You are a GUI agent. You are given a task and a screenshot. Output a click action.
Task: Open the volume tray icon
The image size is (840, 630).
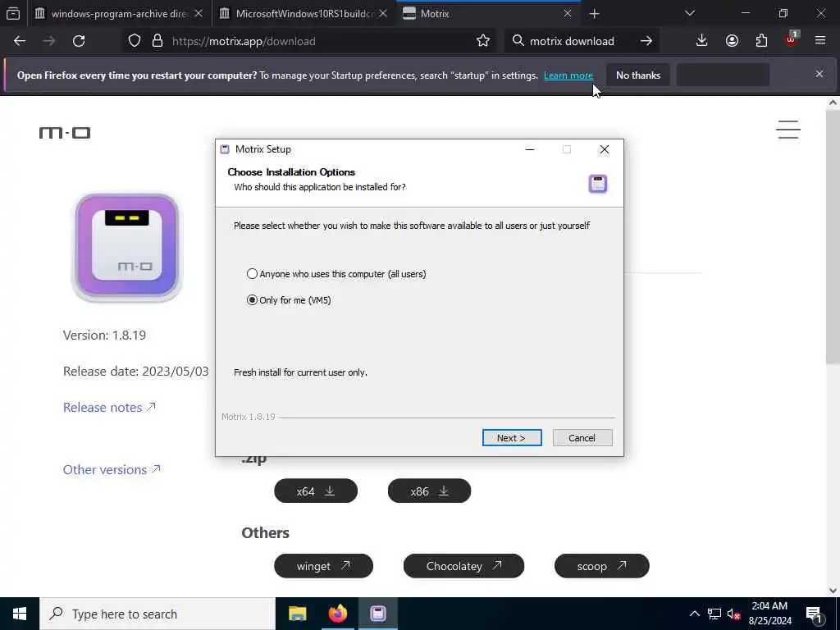tap(733, 614)
